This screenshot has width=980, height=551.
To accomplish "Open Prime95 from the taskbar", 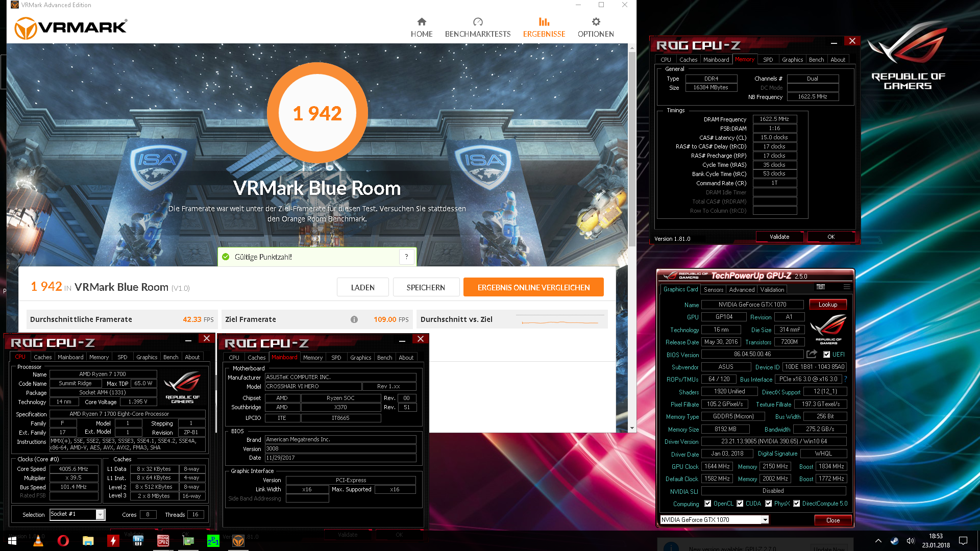I will click(x=213, y=541).
